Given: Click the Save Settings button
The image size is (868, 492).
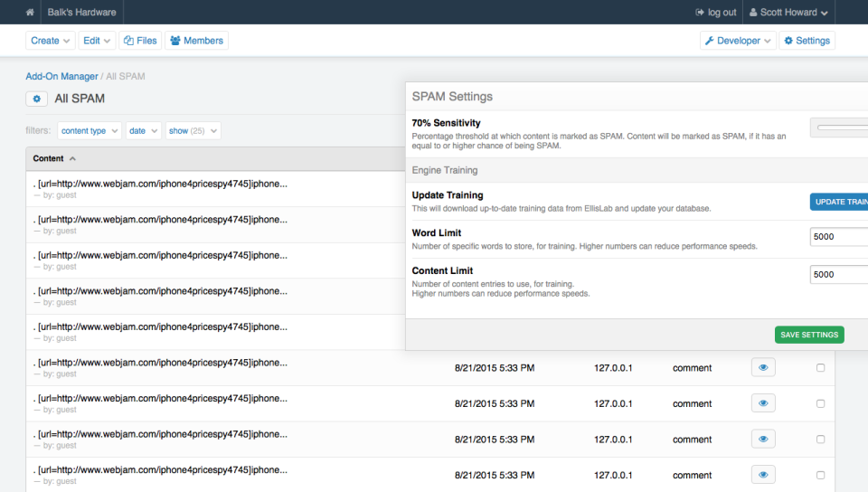Looking at the screenshot, I should point(809,335).
